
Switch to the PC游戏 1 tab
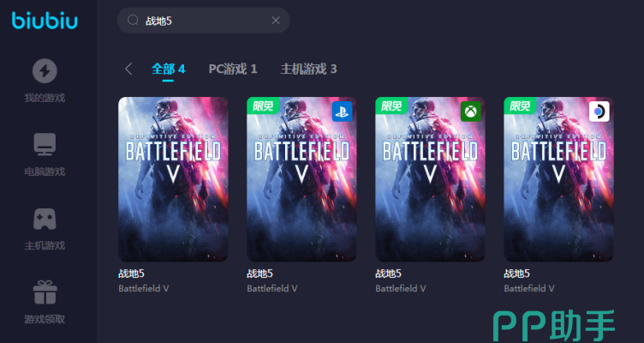[233, 69]
